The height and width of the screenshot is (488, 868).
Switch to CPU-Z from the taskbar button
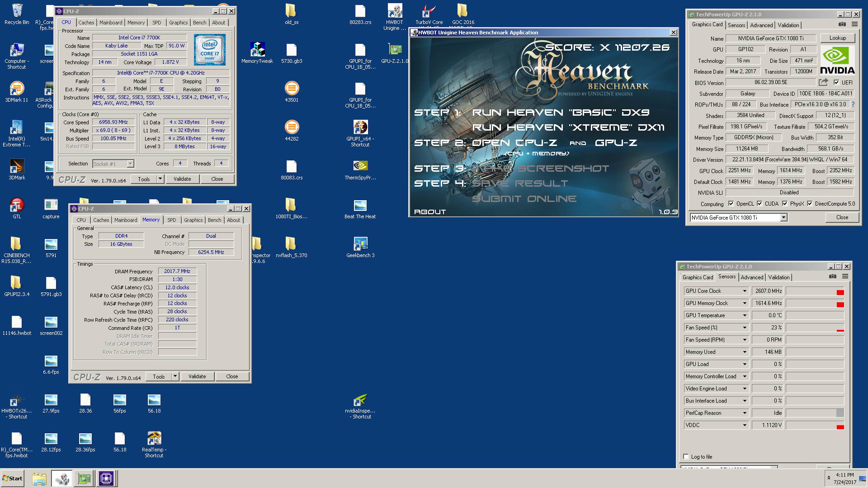click(x=106, y=479)
